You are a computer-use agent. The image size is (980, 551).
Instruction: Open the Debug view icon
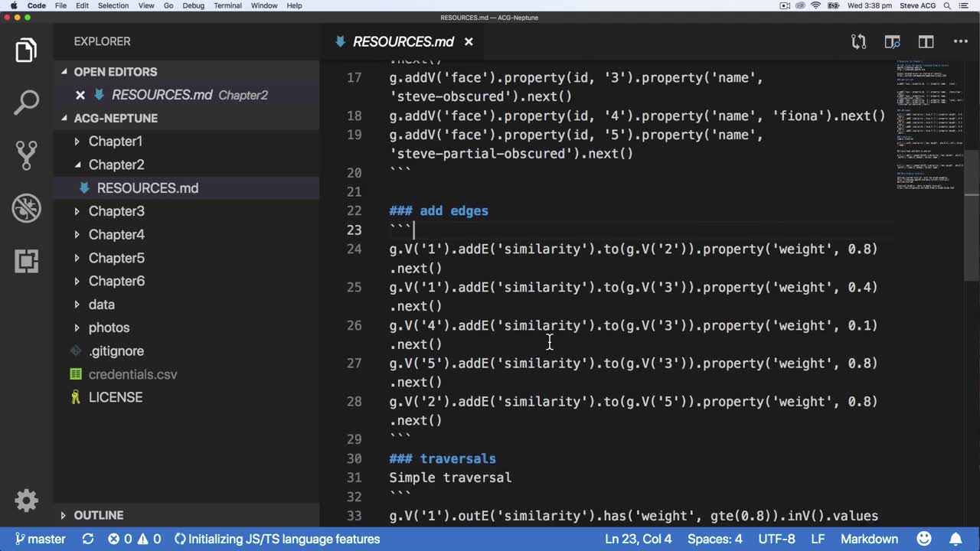[26, 208]
